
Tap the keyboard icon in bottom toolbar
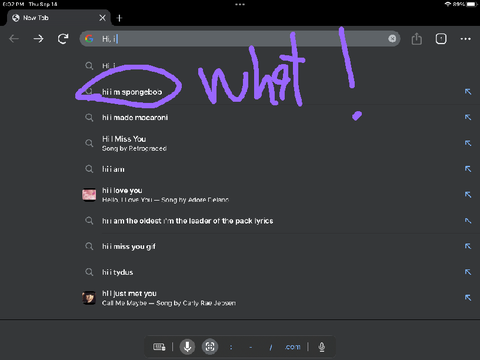point(159,347)
